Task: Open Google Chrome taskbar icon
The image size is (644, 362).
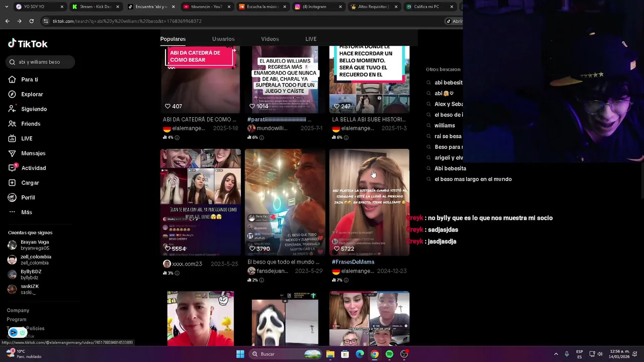Action: [375, 354]
